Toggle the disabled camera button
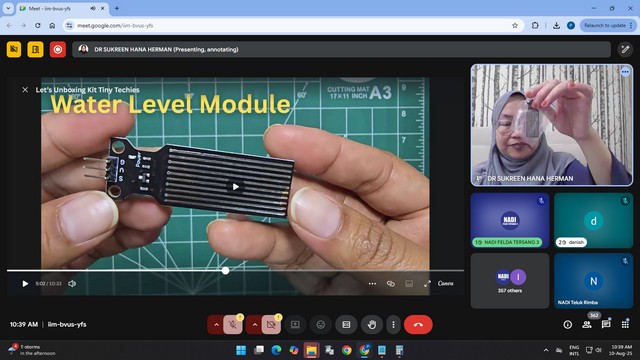The width and height of the screenshot is (640, 360). 271,324
